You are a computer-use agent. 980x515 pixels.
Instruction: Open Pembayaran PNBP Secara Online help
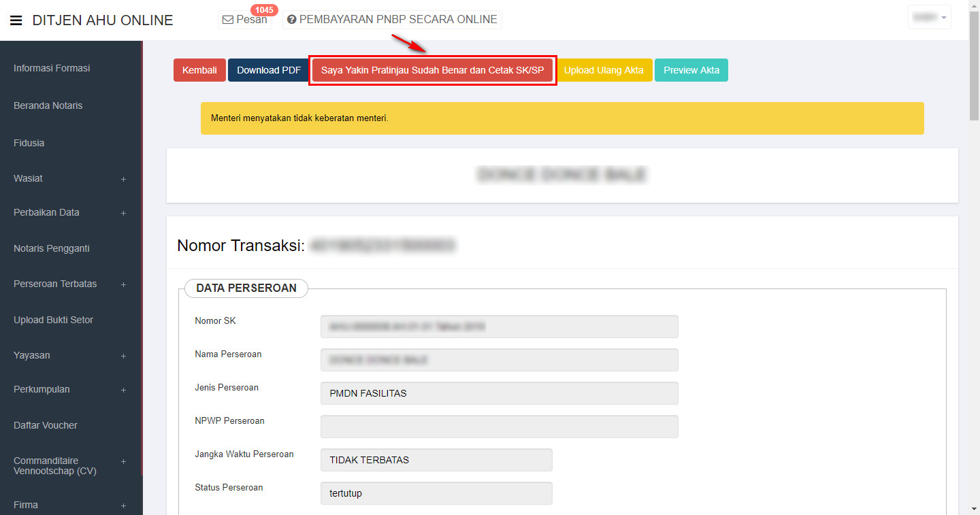392,20
